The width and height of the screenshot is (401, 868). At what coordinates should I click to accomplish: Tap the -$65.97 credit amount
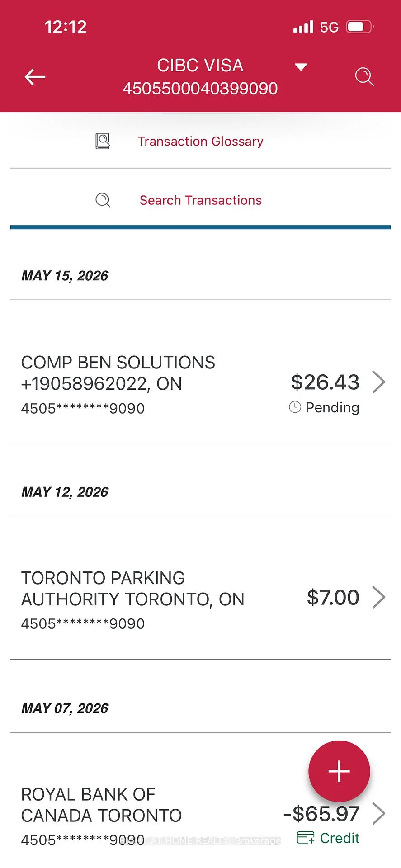pyautogui.click(x=321, y=814)
